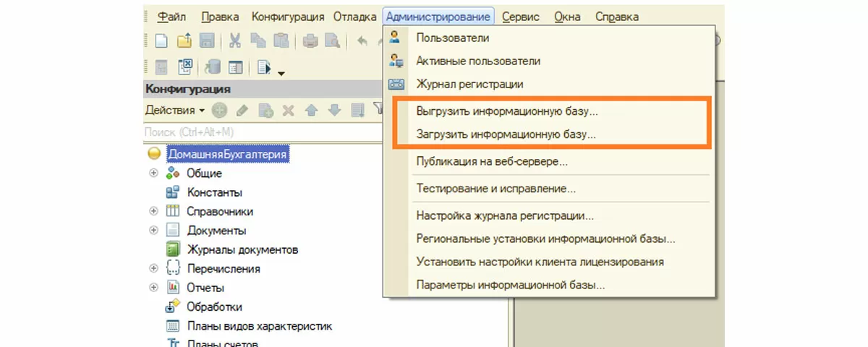Screen dimensions: 868x347
Task: Click the form window icon in second toolbar
Action: click(235, 67)
